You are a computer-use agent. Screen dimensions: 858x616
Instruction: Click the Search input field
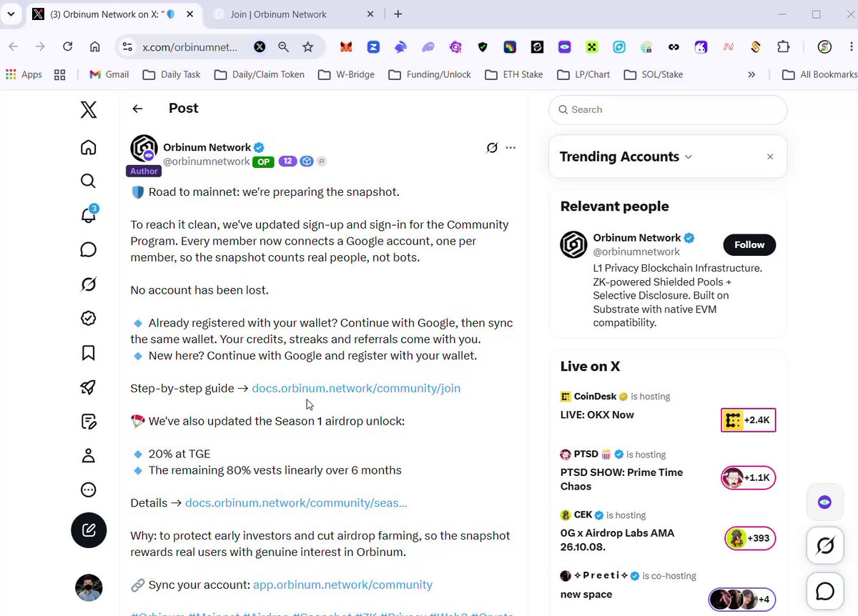(668, 110)
